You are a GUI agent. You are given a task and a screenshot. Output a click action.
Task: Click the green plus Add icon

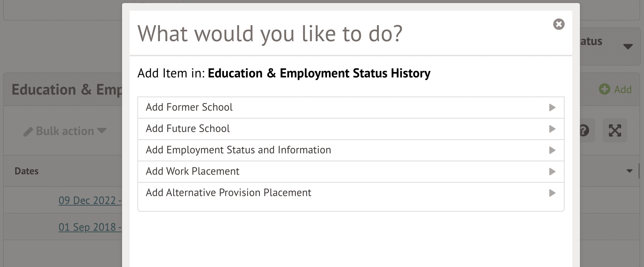(604, 89)
